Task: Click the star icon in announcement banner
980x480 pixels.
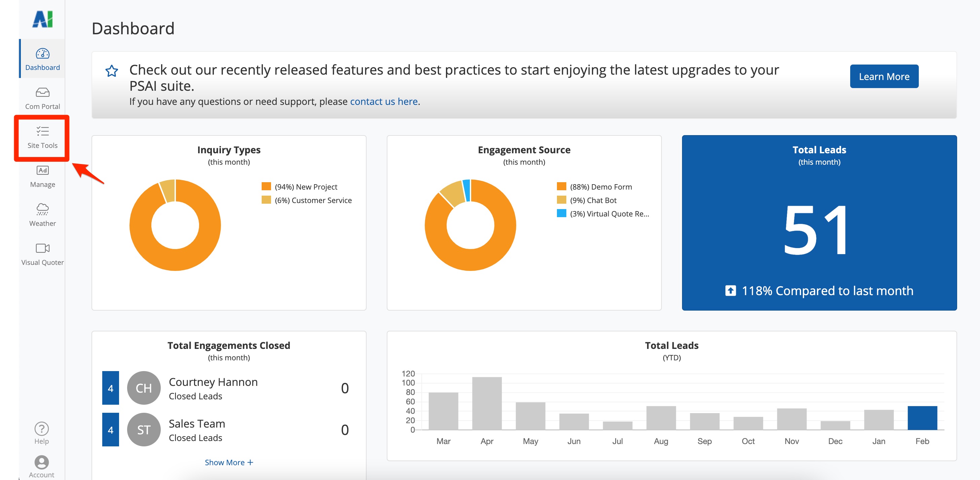Action: point(111,71)
